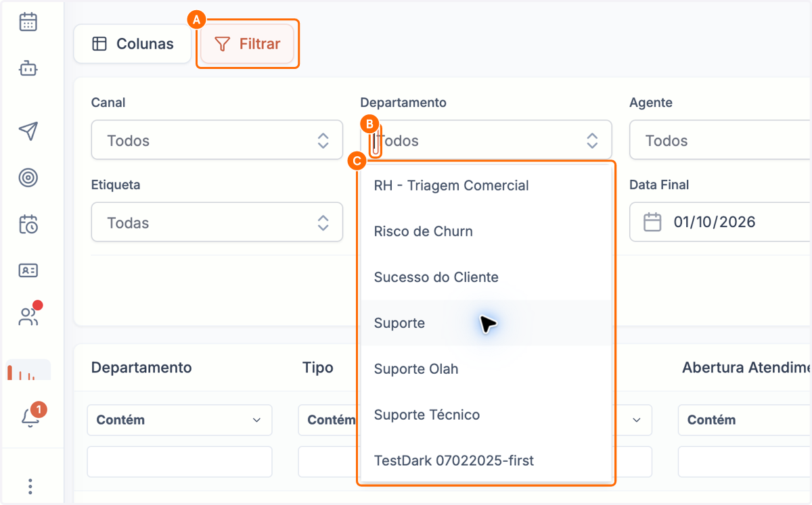This screenshot has width=812, height=505.
Task: Click the calendar icon in Data Final
Action: click(x=652, y=222)
